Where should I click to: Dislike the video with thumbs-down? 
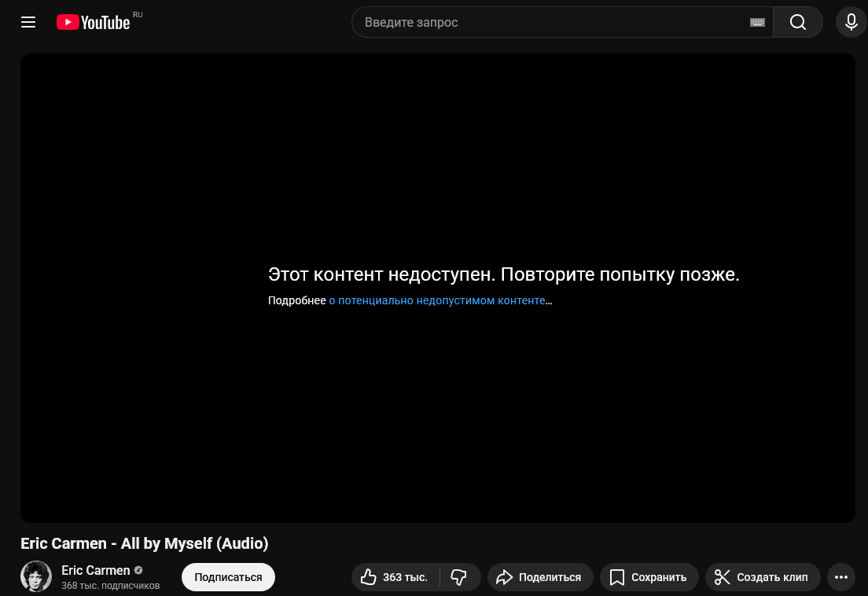(459, 577)
